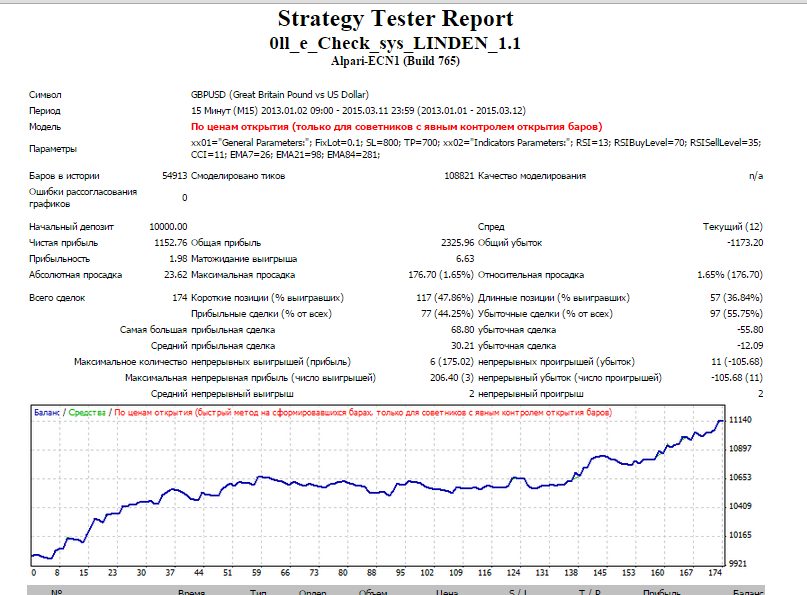Click the 'Прибыль' column header of the trades table
Viewport: 807px width, 595px height.
662,592
